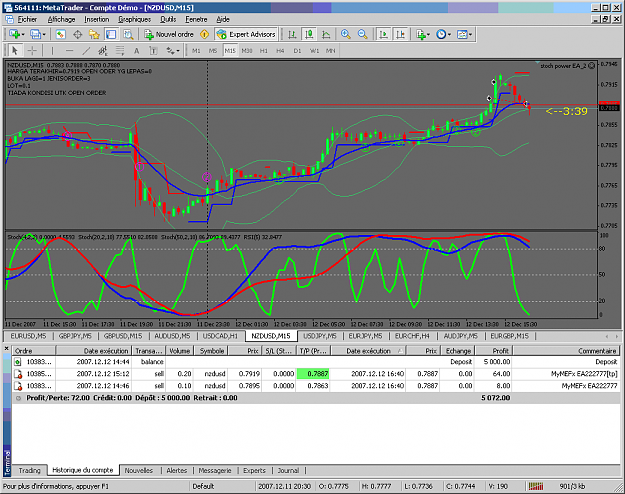Open the arrows objects icon
Screen dimensions: 625x494
[x=170, y=51]
